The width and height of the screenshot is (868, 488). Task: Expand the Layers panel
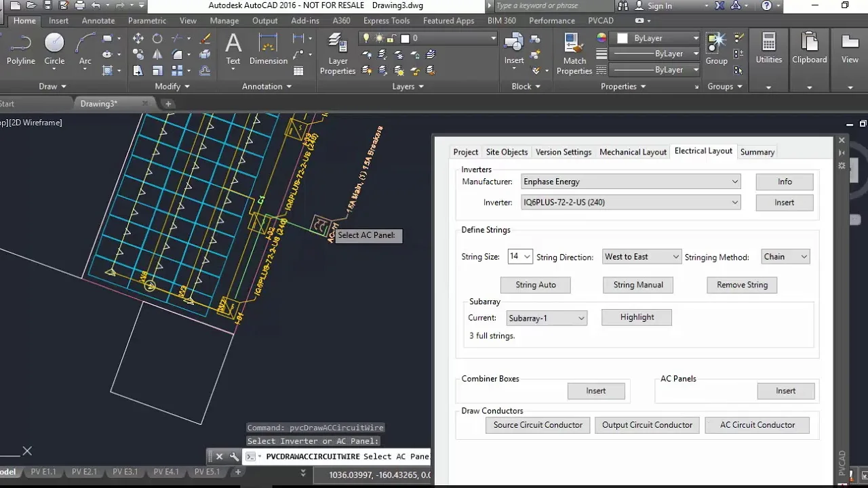pos(408,86)
